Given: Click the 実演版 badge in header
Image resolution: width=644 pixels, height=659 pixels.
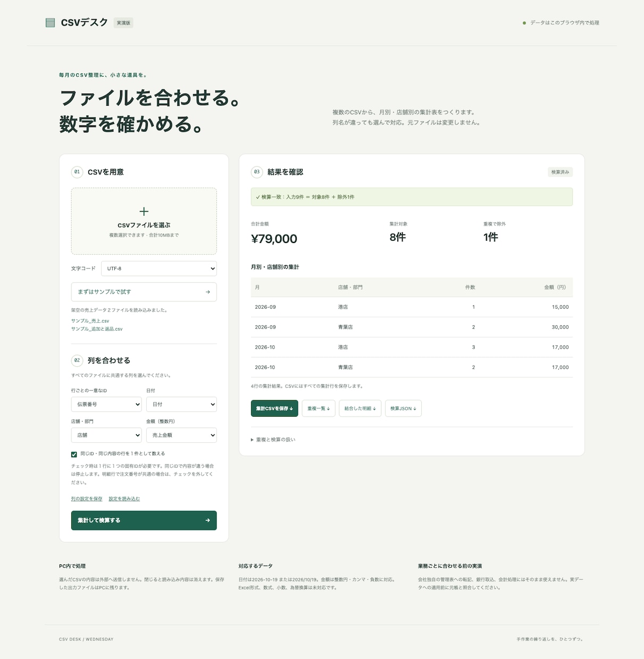Looking at the screenshot, I should [x=123, y=23].
